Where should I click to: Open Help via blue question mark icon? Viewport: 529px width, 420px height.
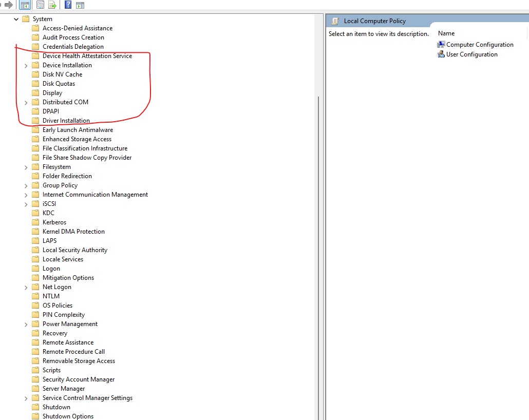pyautogui.click(x=68, y=5)
